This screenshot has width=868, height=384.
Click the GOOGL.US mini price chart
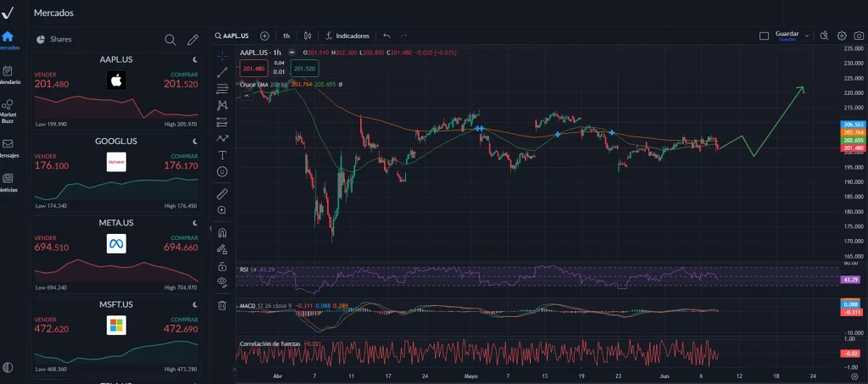point(116,188)
